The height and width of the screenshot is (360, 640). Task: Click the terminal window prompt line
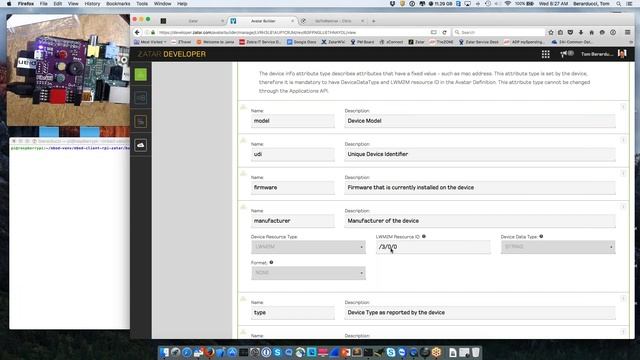[x=69, y=148]
